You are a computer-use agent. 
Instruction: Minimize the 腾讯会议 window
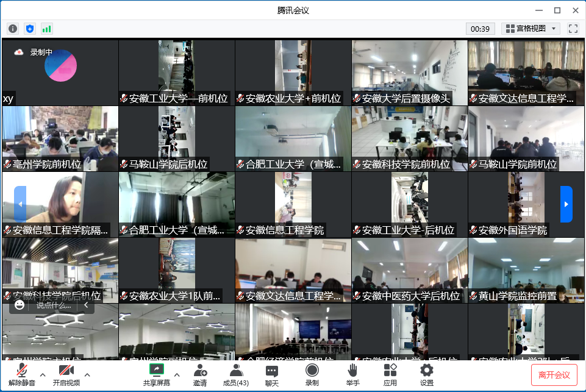(x=538, y=10)
